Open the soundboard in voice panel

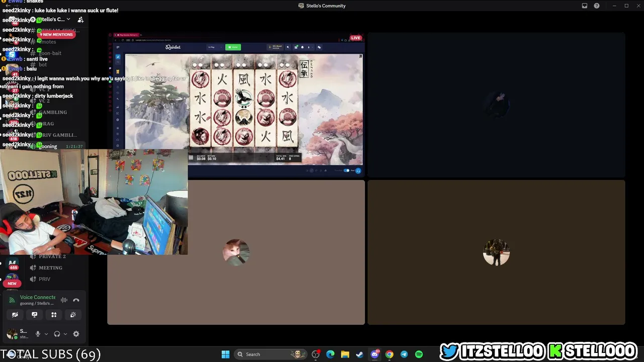click(73, 315)
